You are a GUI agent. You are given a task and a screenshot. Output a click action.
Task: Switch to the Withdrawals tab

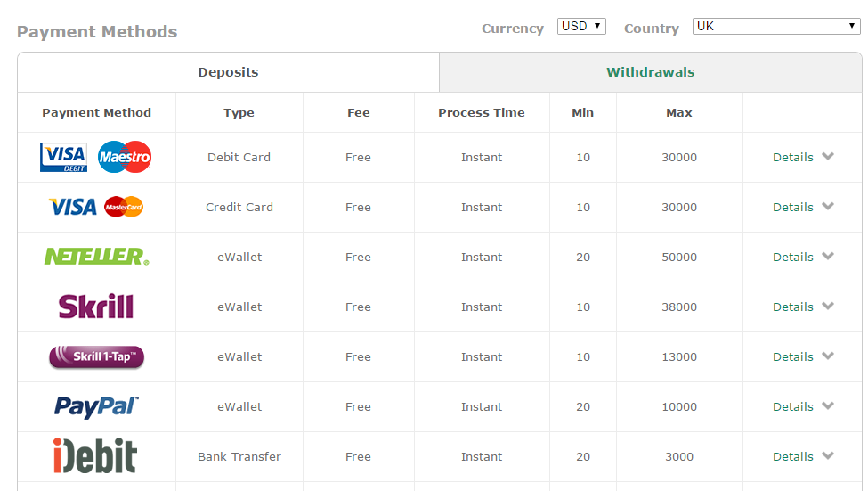[650, 72]
